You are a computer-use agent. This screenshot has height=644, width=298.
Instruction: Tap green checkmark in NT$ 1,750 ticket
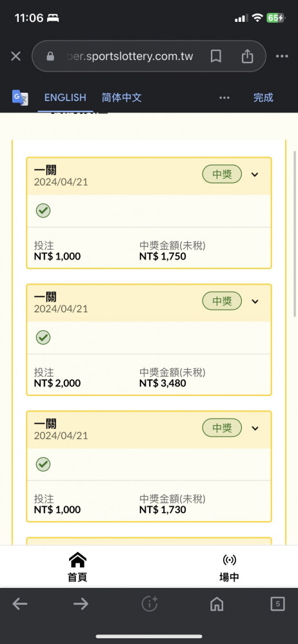43,211
